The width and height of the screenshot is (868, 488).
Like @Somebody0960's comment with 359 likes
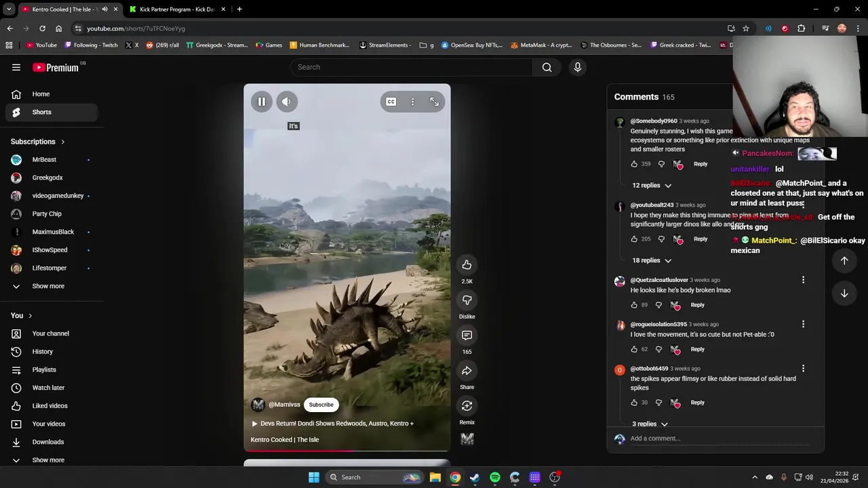click(634, 164)
